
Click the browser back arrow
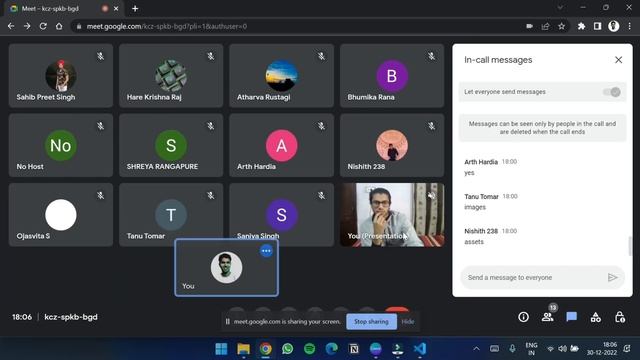[11, 26]
